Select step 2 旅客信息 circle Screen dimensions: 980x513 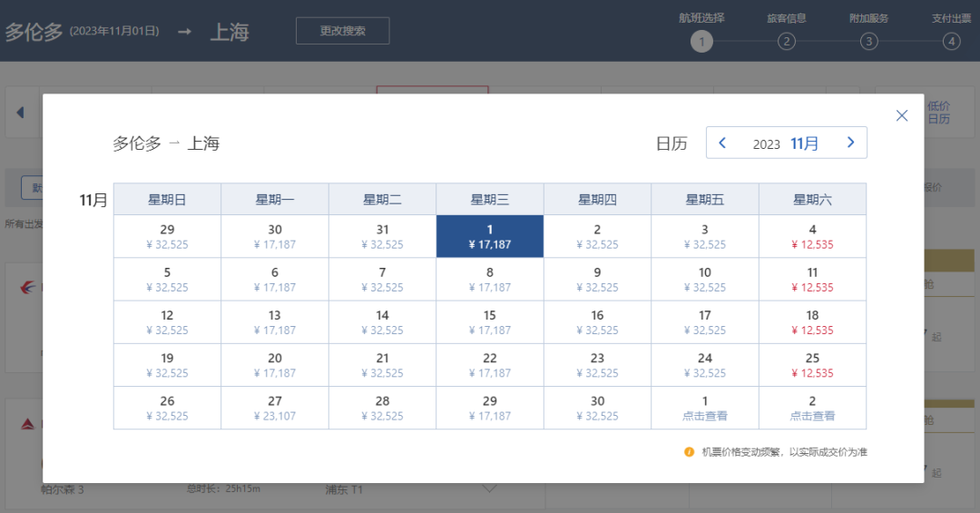[x=786, y=41]
